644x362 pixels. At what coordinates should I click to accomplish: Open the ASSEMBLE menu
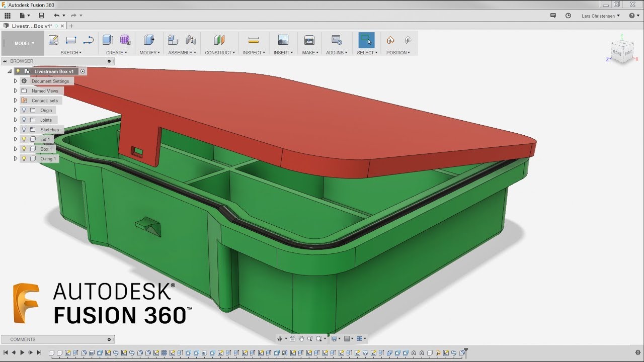(182, 52)
